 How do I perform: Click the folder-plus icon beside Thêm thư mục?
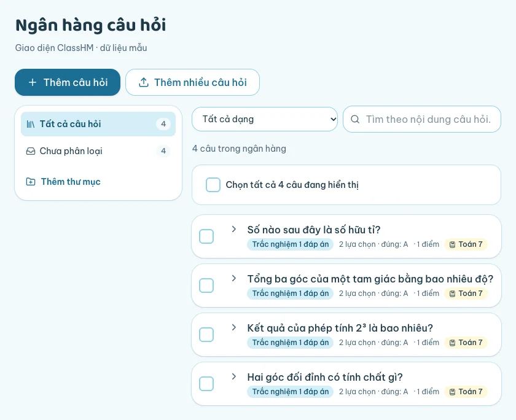pyautogui.click(x=31, y=182)
